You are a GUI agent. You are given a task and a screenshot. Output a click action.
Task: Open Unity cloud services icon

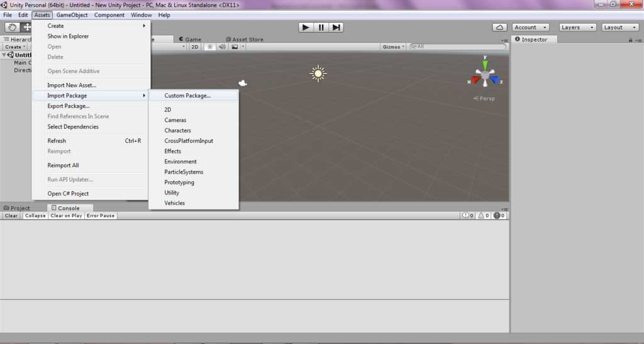pos(499,28)
